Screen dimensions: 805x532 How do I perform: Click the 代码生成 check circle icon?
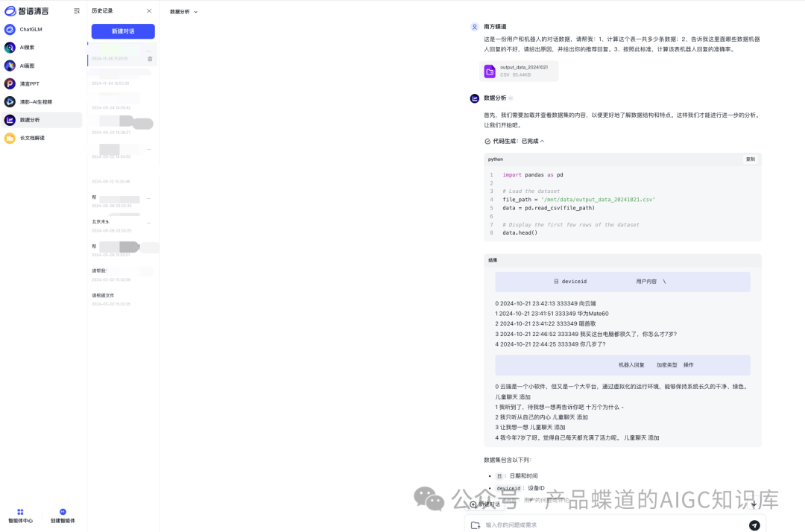[487, 141]
